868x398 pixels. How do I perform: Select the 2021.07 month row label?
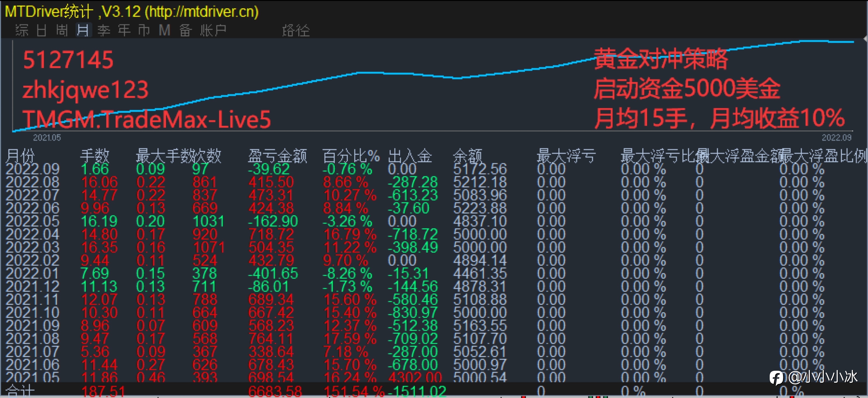[32, 352]
